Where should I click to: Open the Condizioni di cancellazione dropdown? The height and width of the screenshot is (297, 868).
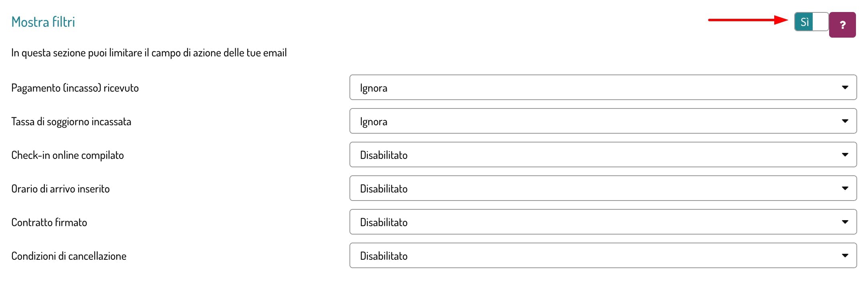pos(603,255)
